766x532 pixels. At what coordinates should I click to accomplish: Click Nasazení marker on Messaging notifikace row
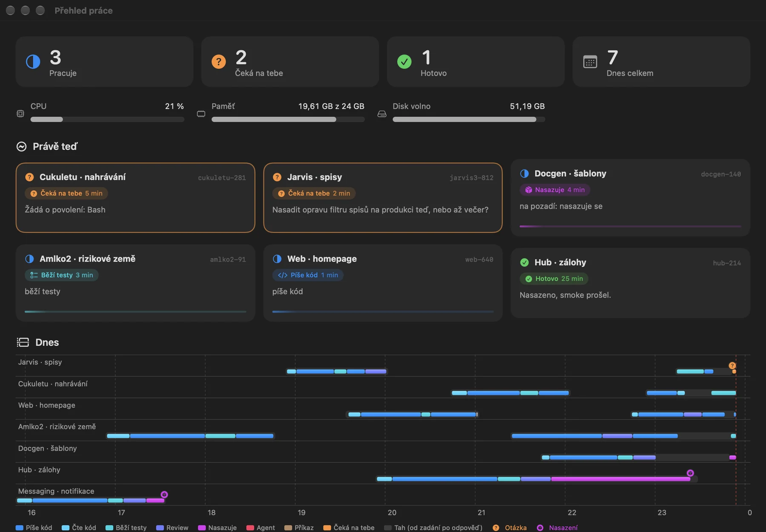pyautogui.click(x=164, y=495)
